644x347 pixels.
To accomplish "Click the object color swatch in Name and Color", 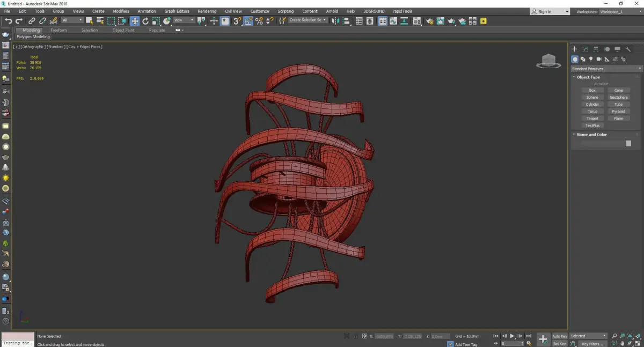I will click(628, 143).
